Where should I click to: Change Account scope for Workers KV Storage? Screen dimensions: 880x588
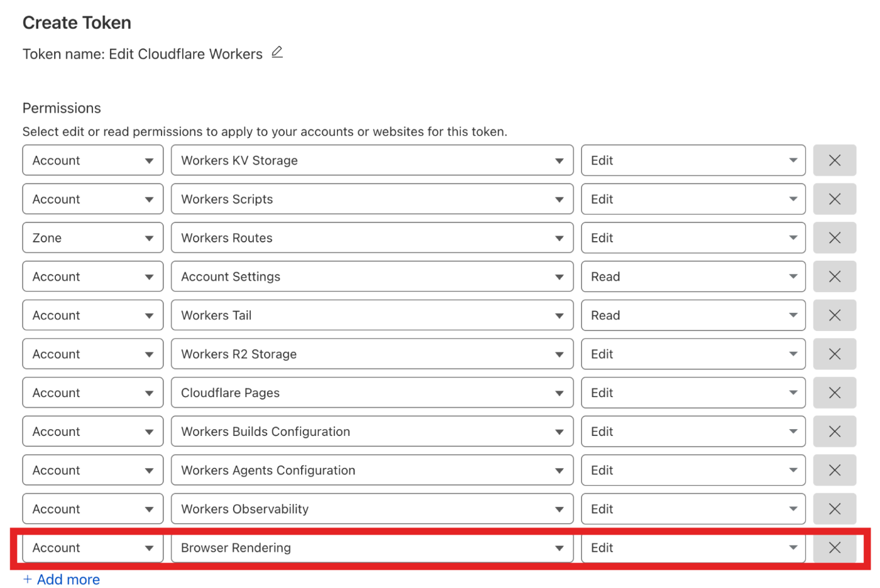pos(93,160)
